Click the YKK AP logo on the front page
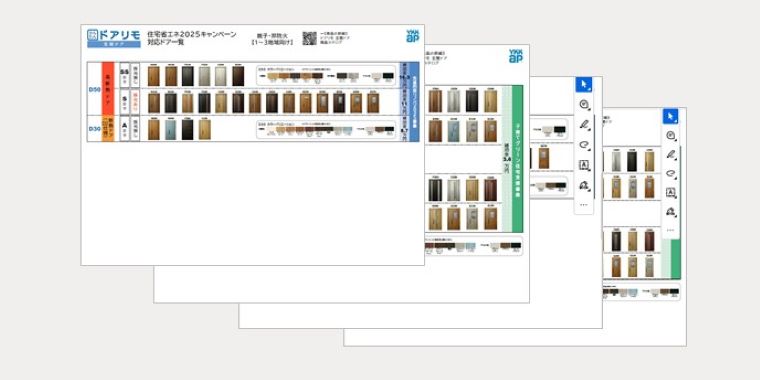 tap(412, 36)
